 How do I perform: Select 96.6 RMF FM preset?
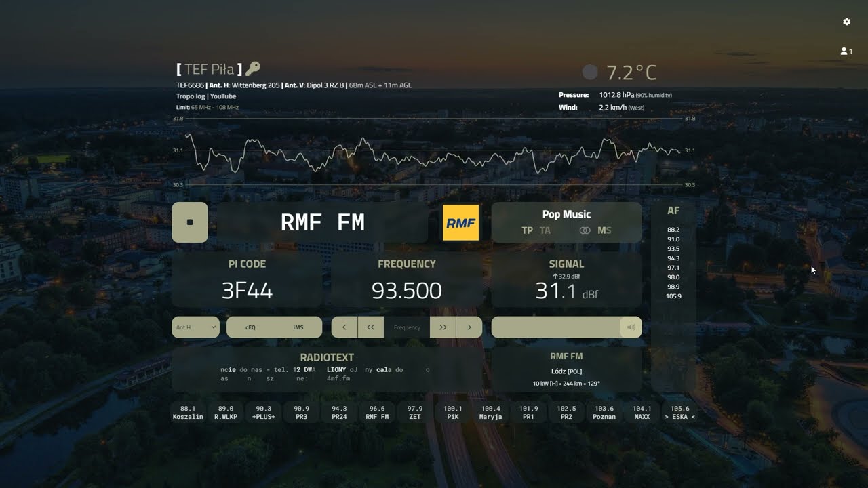[377, 413]
